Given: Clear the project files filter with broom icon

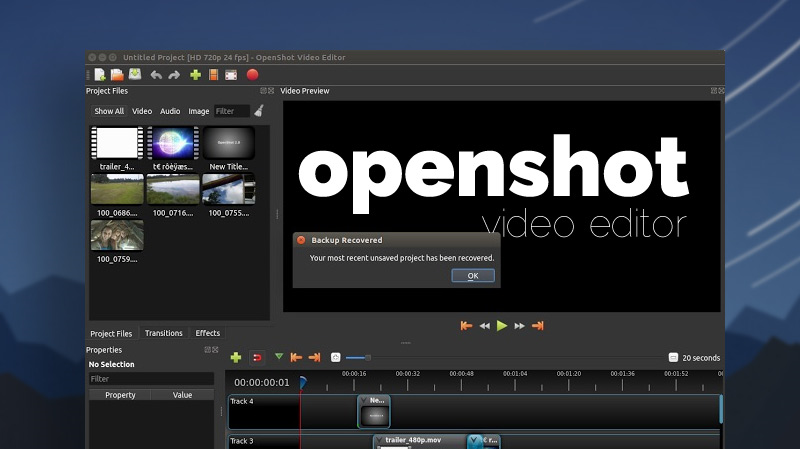Looking at the screenshot, I should 259,111.
